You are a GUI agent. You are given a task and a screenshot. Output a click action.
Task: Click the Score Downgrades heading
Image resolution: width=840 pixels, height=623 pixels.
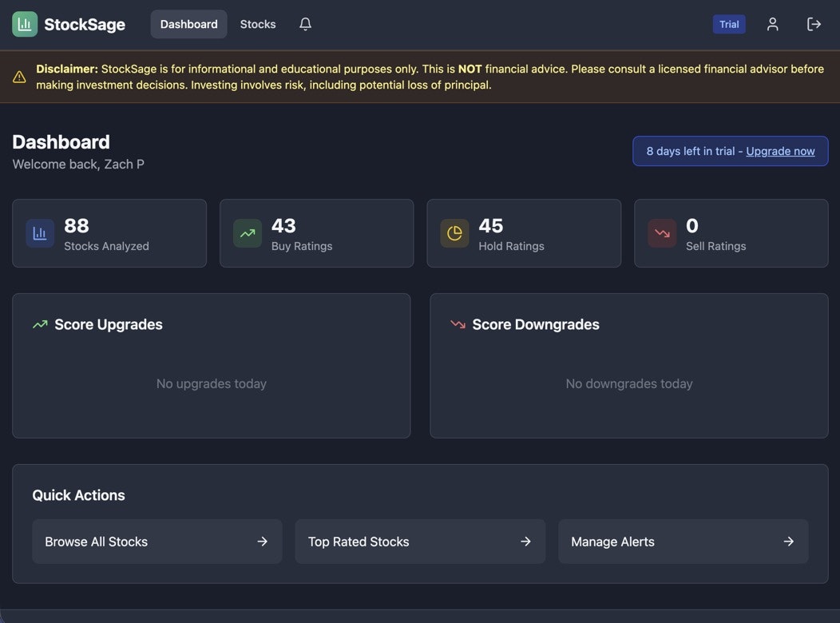(x=536, y=324)
